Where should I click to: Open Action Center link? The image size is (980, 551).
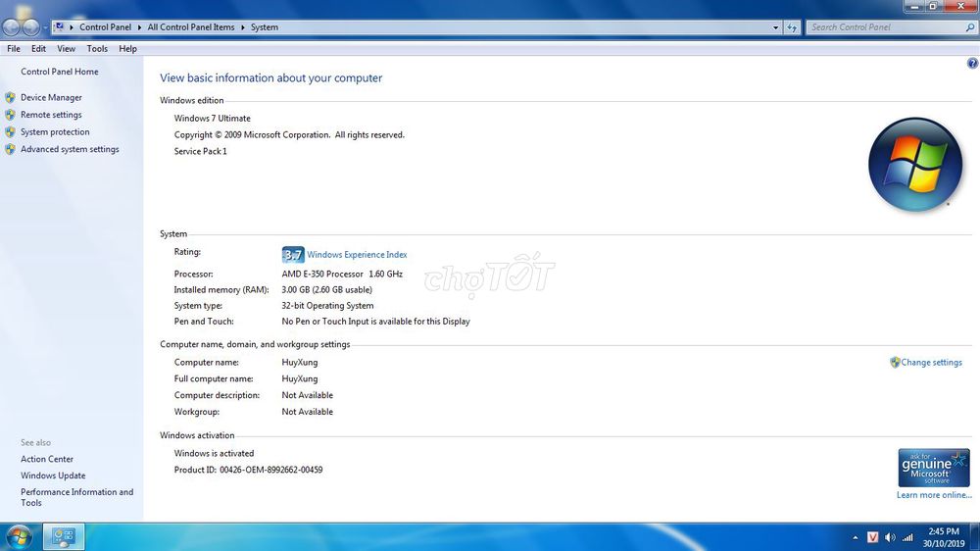click(x=47, y=459)
